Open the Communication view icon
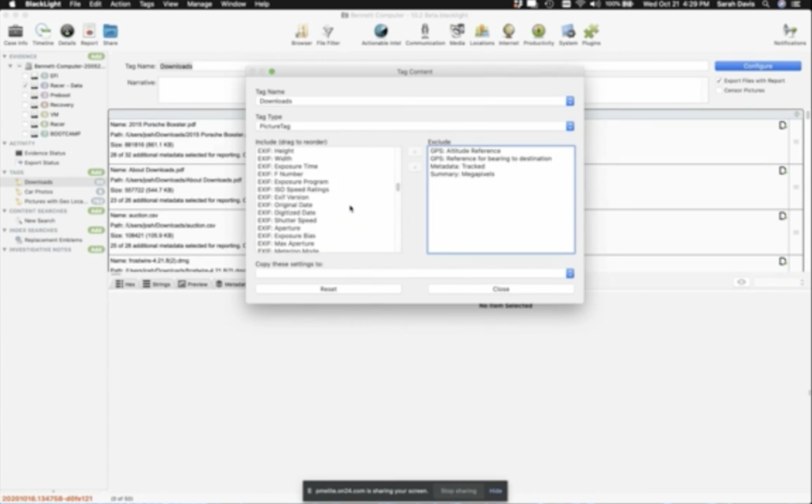The width and height of the screenshot is (812, 504). pos(425,32)
